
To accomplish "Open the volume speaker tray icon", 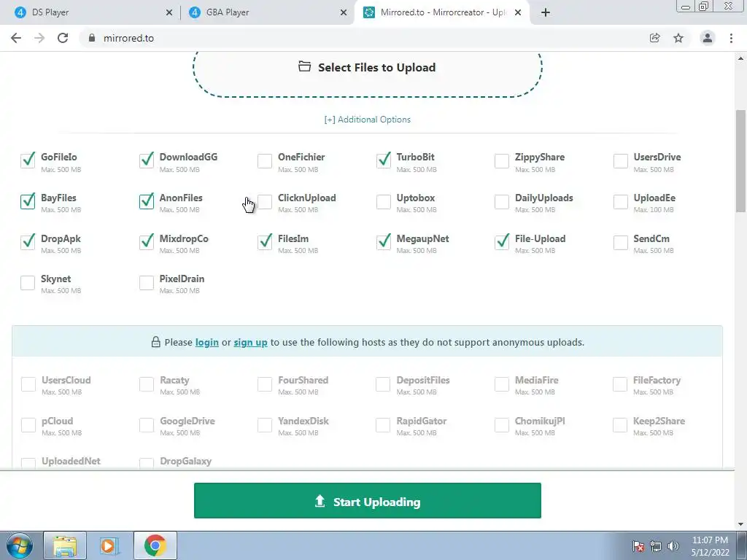I will point(673,546).
